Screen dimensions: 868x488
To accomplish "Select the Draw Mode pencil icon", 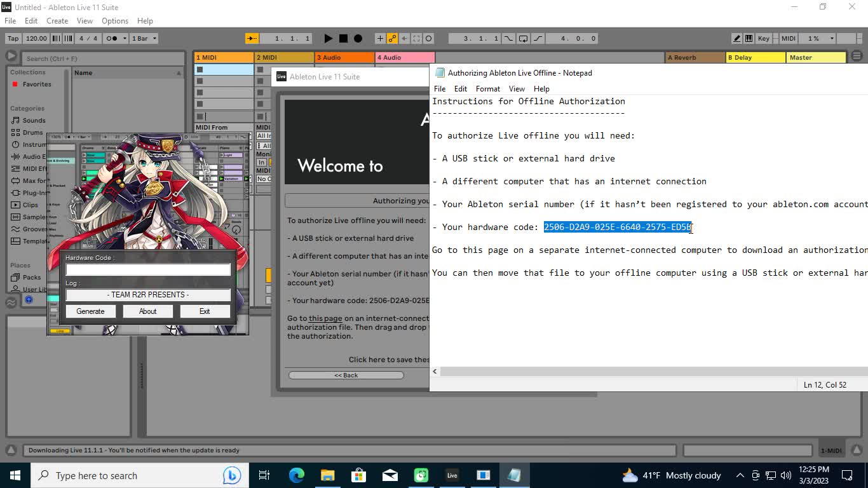I will click(x=736, y=38).
